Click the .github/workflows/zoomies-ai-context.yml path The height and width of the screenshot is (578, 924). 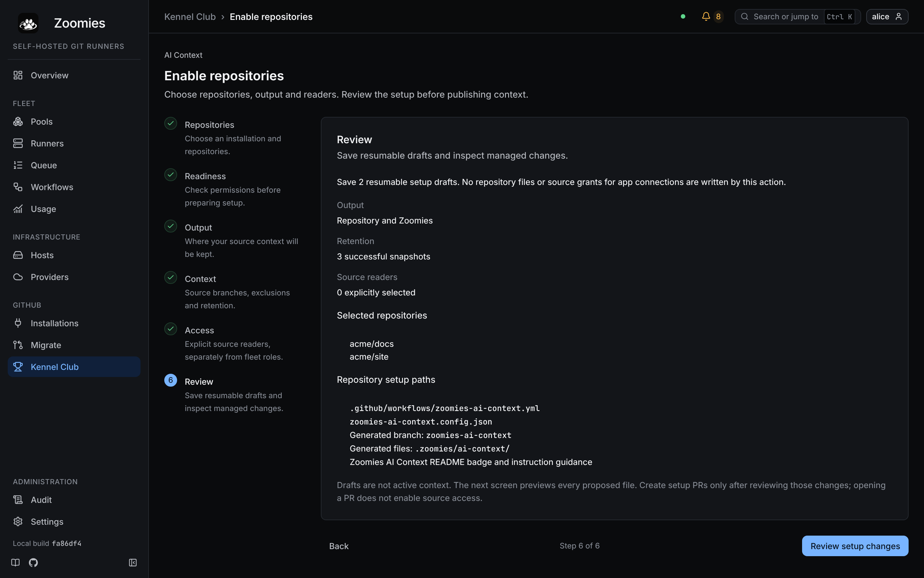click(444, 408)
